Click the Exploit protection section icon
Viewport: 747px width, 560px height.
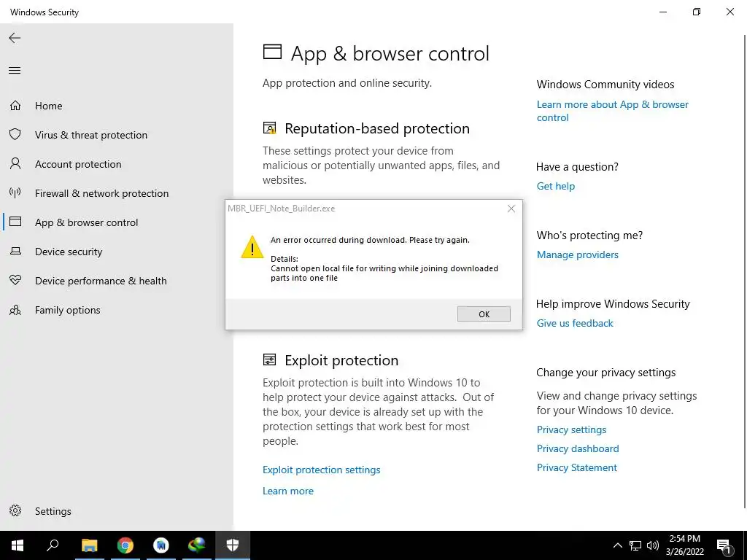pos(270,359)
